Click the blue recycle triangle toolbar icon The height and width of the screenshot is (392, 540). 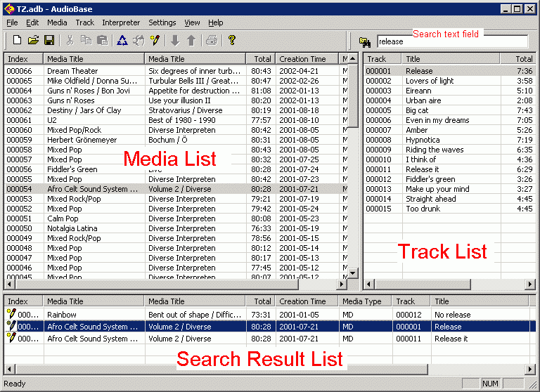(x=122, y=40)
